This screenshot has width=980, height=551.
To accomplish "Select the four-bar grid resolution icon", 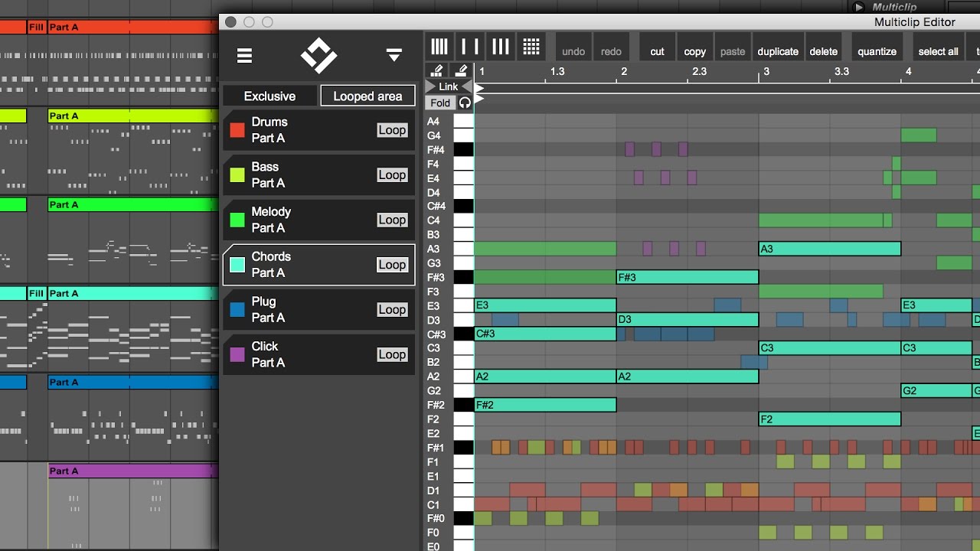I will (439, 47).
